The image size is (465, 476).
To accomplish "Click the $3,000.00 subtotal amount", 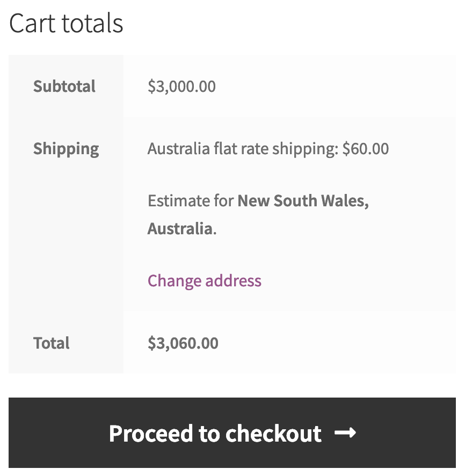I will (x=181, y=86).
